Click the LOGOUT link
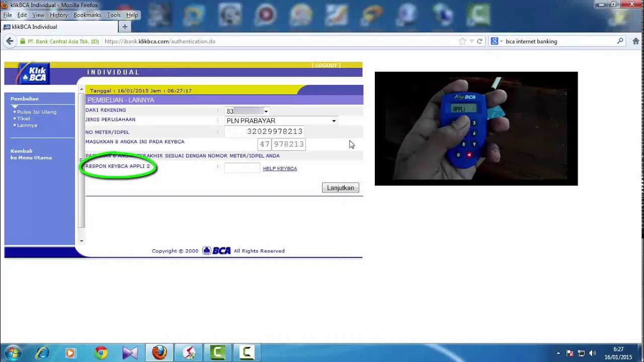Viewport: 644px width, 362px height. 326,65
